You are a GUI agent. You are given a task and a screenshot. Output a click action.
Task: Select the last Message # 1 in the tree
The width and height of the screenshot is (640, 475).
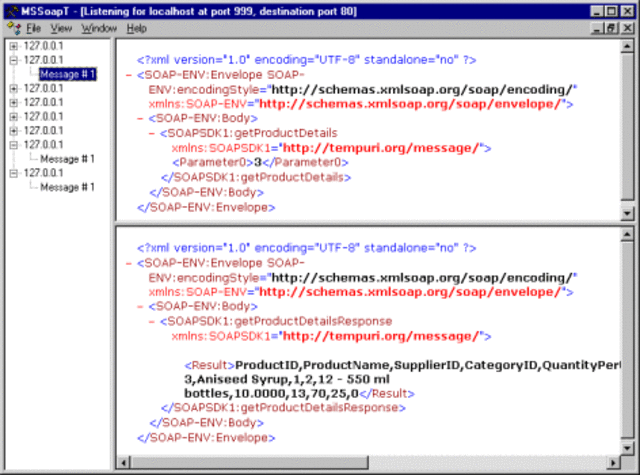[67, 187]
